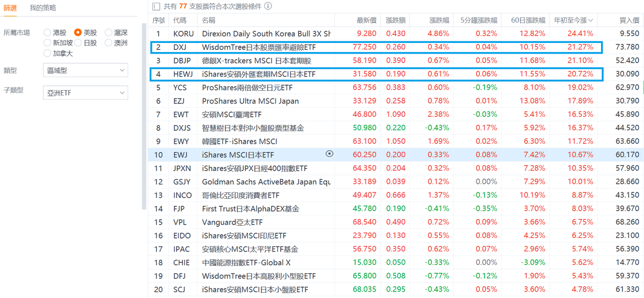
Task: Click the square icon before 共有 77
Action: 156,6
